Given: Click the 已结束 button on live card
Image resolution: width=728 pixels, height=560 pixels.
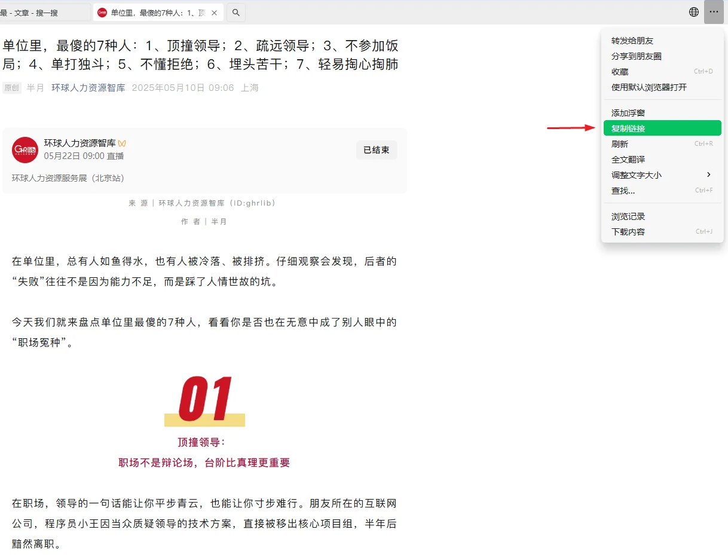Looking at the screenshot, I should click(376, 150).
